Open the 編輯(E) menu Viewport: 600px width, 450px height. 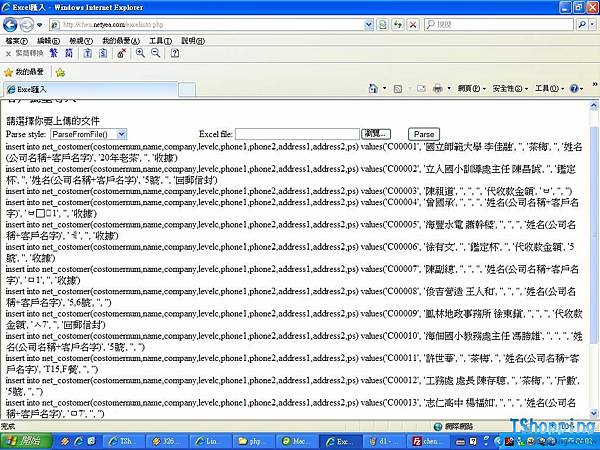point(48,41)
